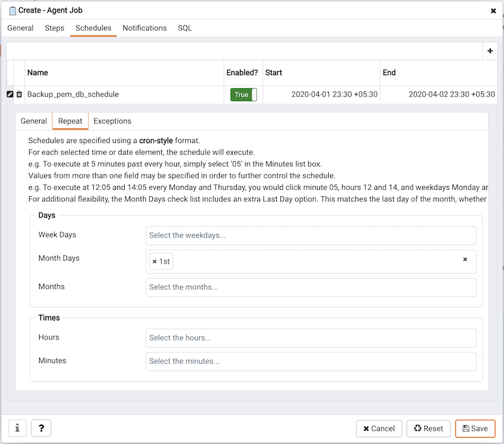504x444 pixels.
Task: Click the Enabled? column header
Action: [242, 73]
